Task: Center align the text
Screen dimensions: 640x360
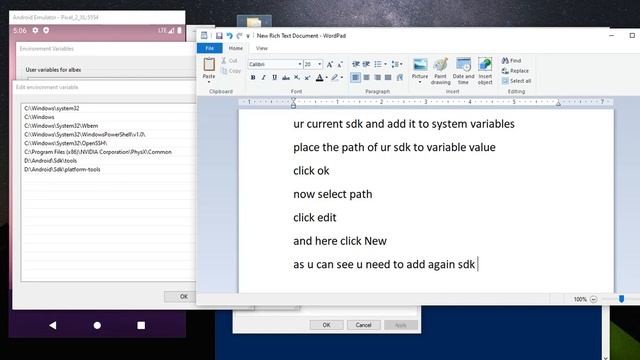Action: point(367,78)
